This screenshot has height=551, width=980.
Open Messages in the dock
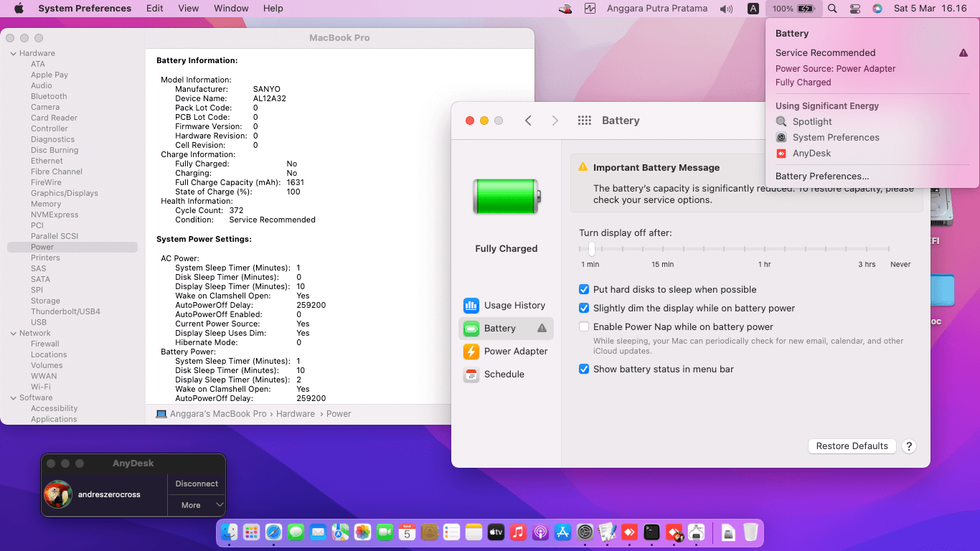296,532
